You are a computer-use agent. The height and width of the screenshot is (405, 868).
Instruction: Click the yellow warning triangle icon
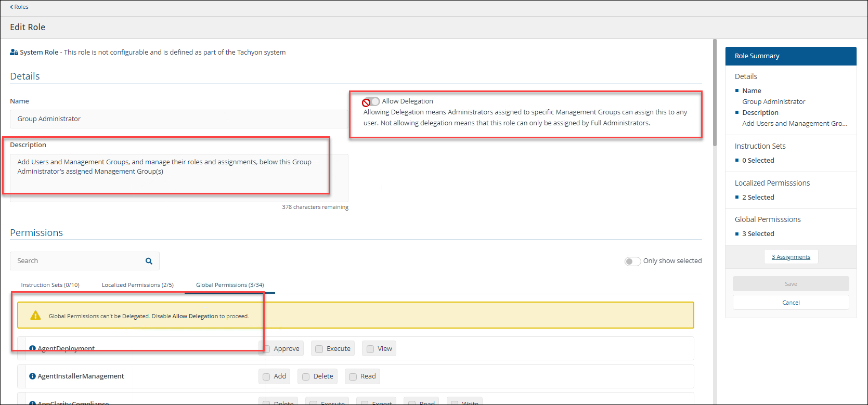(35, 316)
